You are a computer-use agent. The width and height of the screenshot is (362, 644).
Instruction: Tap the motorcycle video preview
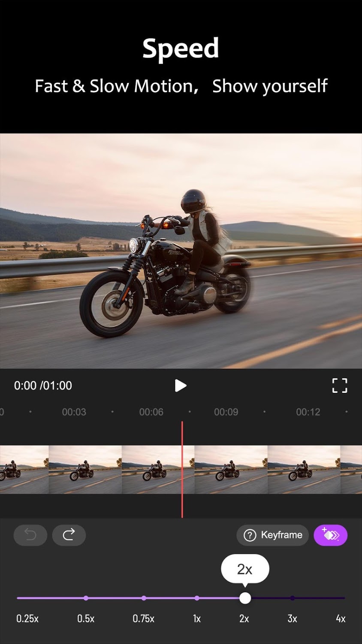click(x=181, y=251)
